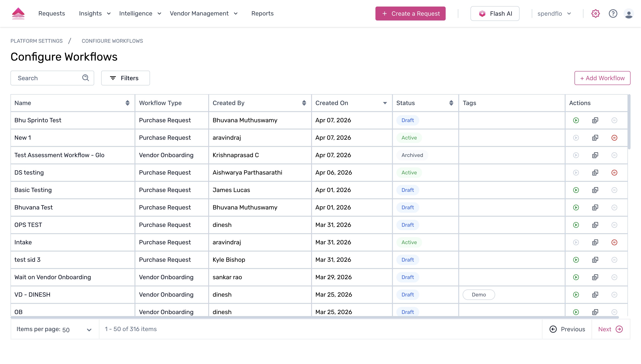Activate the Basic Testing workflow
Screen dimensions: 641x364
(x=576, y=190)
